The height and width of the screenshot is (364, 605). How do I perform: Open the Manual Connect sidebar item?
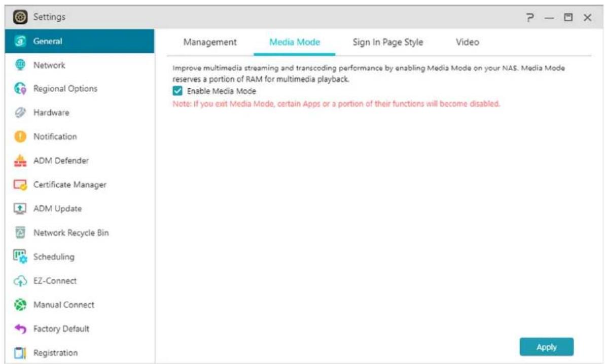(63, 305)
